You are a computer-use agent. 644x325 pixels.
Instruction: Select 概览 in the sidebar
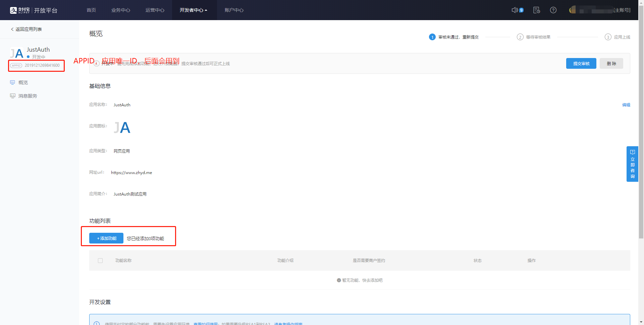click(x=23, y=83)
